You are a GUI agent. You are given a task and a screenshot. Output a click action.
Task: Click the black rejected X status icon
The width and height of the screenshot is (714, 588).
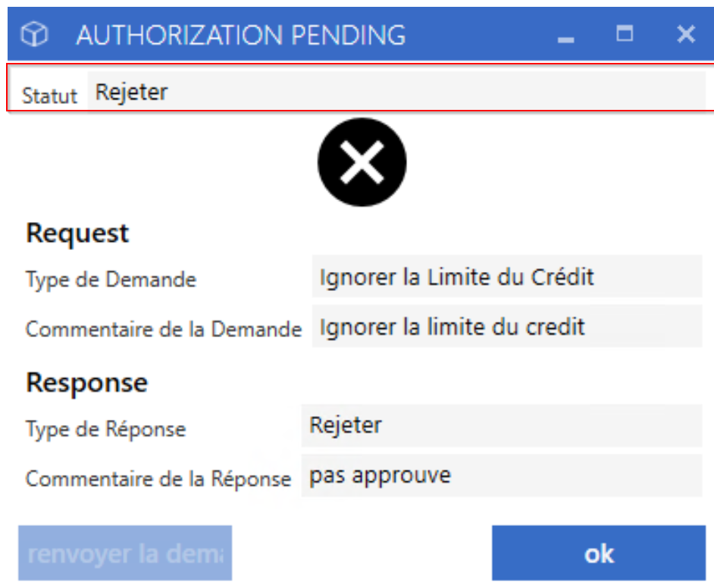(x=362, y=162)
